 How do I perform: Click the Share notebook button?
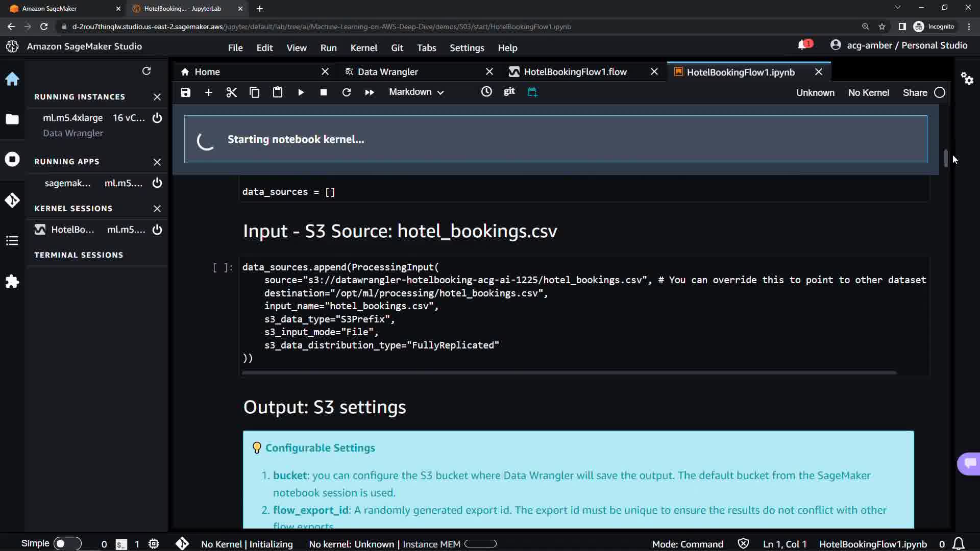click(x=915, y=93)
